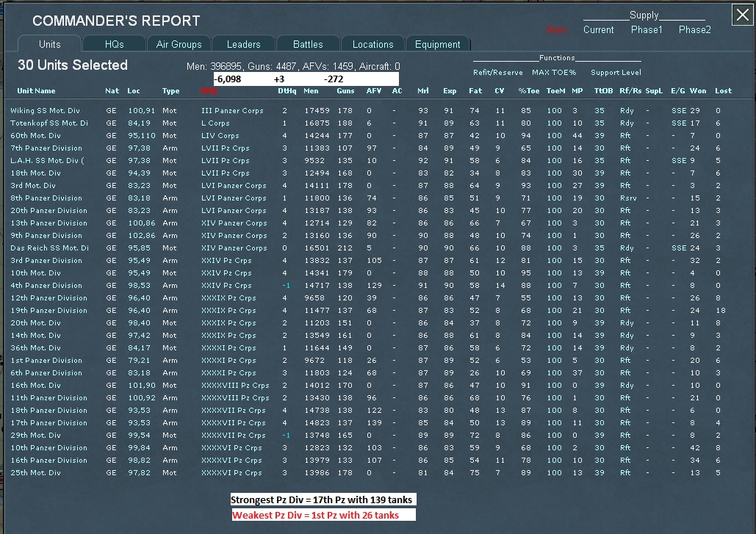756x534 pixels.
Task: Sort by Type column header
Action: (170, 90)
